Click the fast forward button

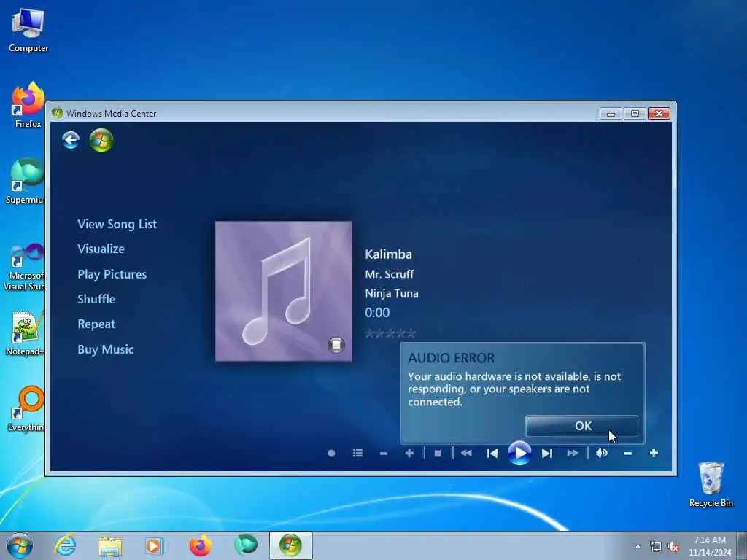[x=573, y=454]
